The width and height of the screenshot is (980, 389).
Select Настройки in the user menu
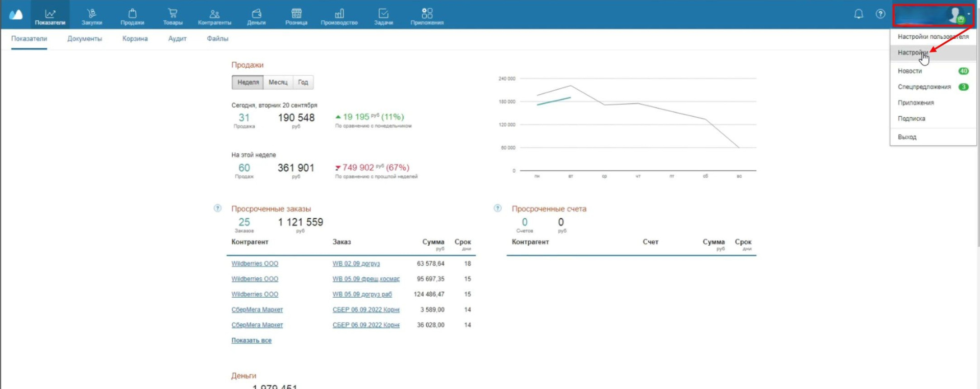913,53
